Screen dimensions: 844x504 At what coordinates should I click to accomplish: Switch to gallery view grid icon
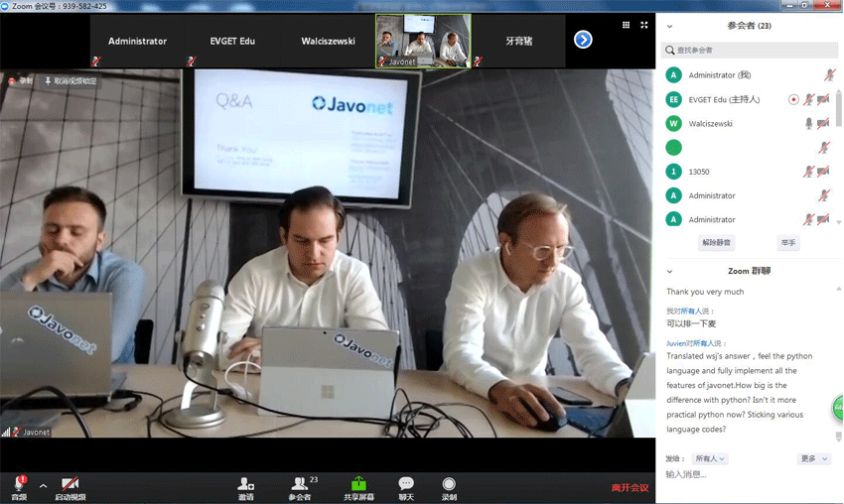626,25
